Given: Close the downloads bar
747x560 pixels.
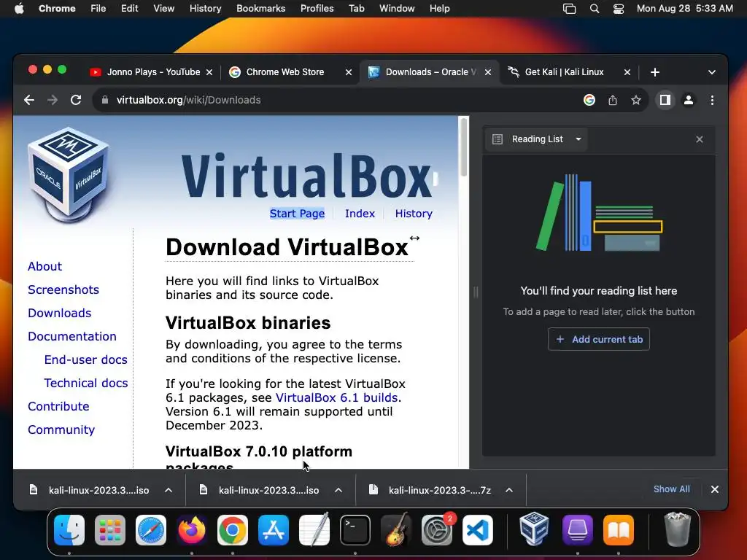Looking at the screenshot, I should point(715,489).
